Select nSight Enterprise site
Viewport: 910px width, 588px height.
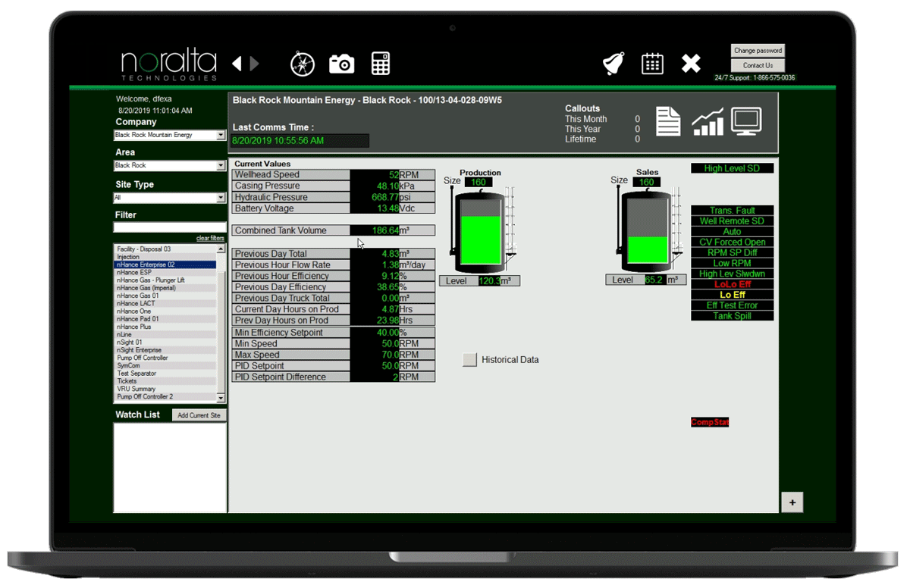(x=165, y=350)
